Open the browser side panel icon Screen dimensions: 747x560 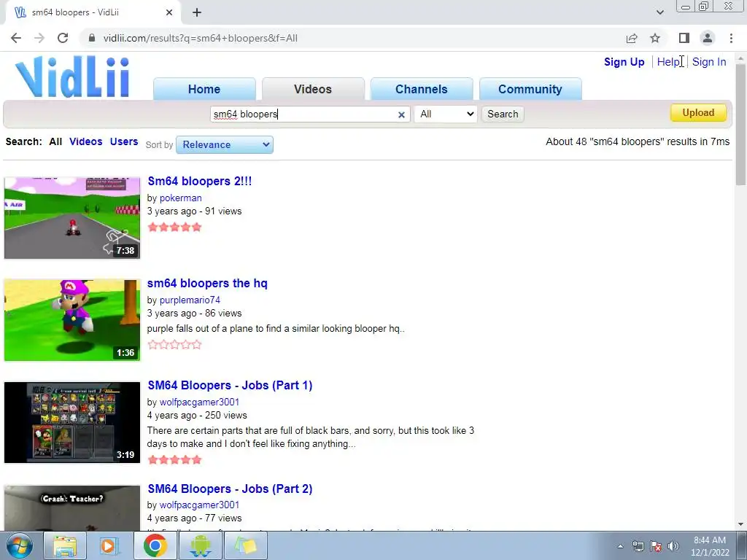click(684, 38)
